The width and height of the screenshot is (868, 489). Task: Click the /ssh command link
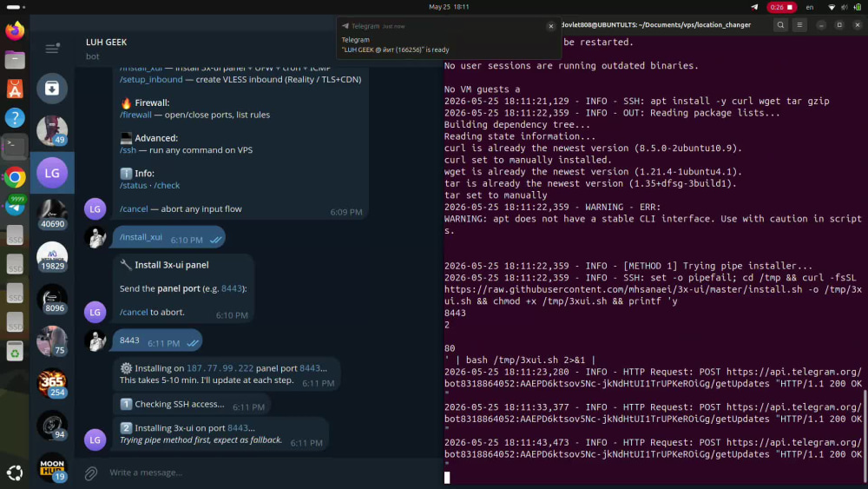point(128,150)
